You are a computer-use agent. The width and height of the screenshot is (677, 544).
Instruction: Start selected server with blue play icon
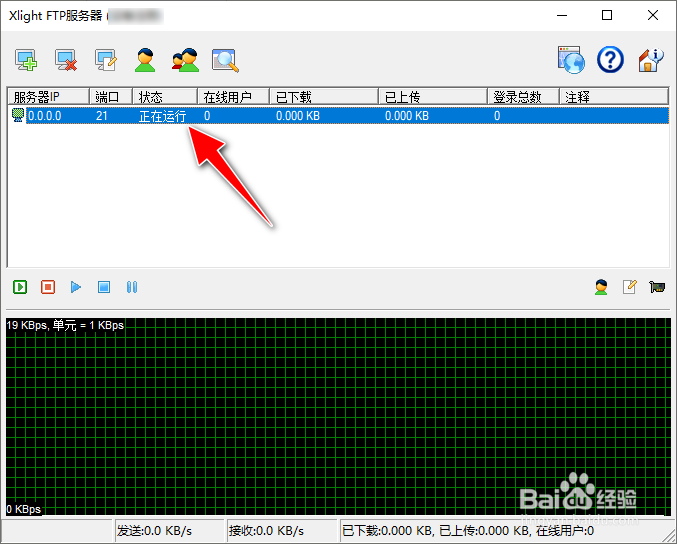(x=76, y=287)
